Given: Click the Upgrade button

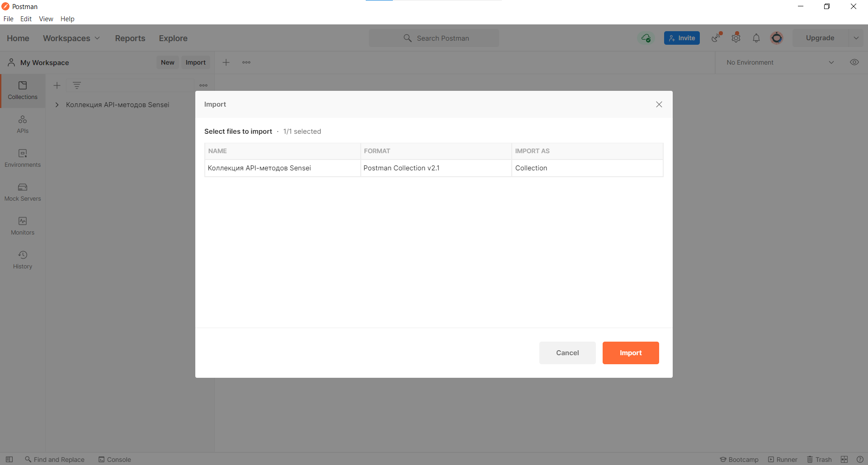Looking at the screenshot, I should tap(820, 38).
